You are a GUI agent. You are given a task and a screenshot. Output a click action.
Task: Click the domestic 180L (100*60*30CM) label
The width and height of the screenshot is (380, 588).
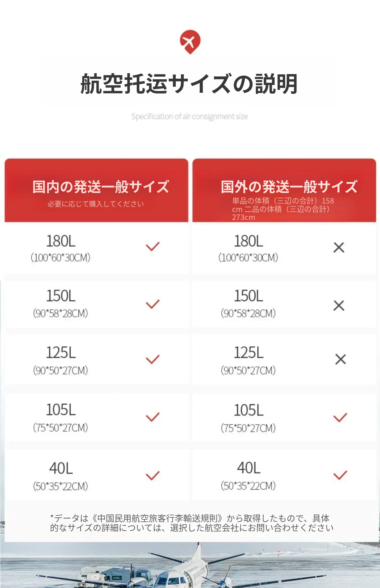(x=61, y=249)
